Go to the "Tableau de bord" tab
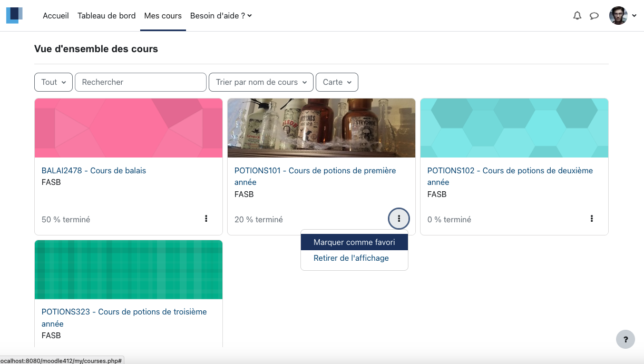 coord(106,16)
